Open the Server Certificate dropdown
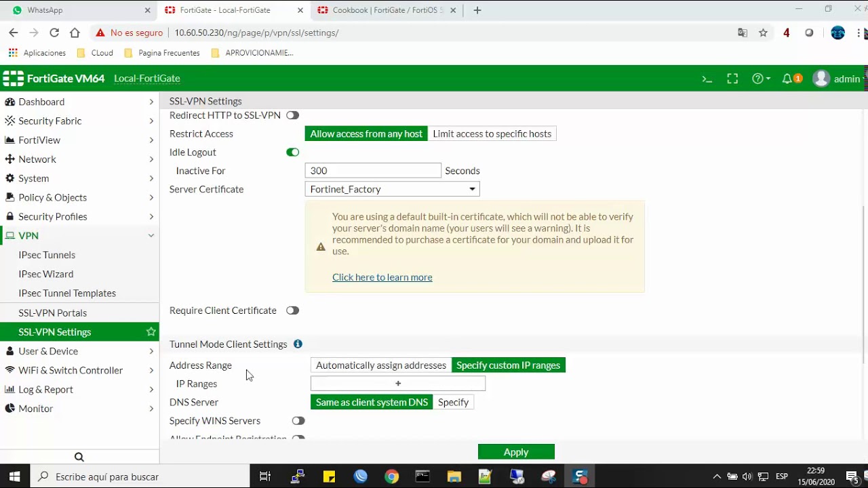 pos(392,190)
